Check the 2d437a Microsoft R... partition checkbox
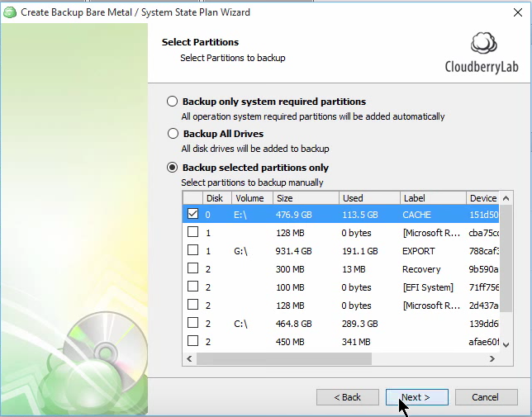The height and width of the screenshot is (417, 532). pos(192,305)
